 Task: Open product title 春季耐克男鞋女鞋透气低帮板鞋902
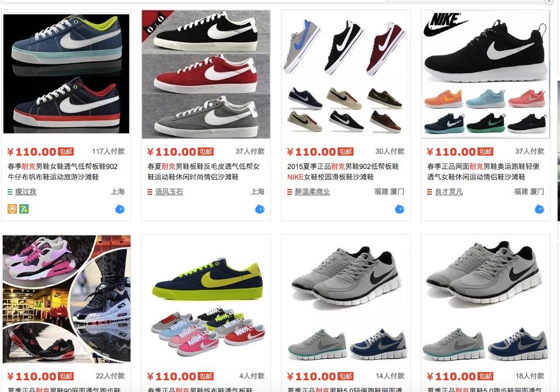pyautogui.click(x=63, y=172)
